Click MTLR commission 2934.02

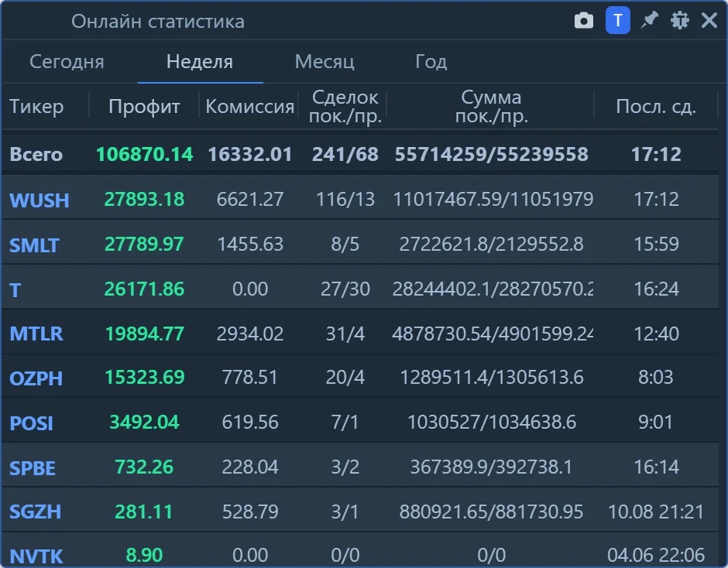pyautogui.click(x=250, y=334)
